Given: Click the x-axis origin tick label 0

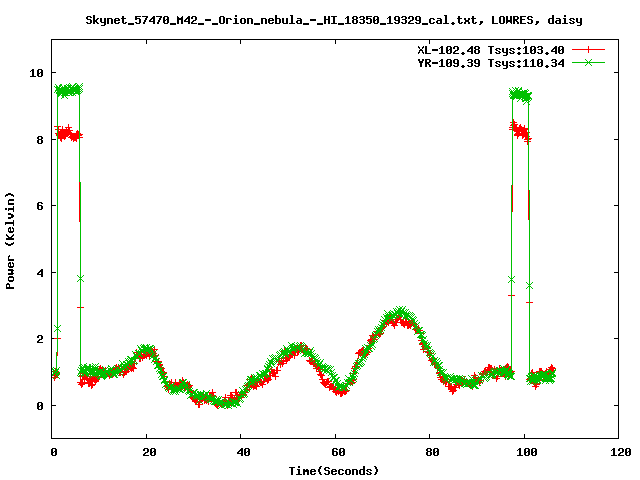Looking at the screenshot, I should click(54, 452).
